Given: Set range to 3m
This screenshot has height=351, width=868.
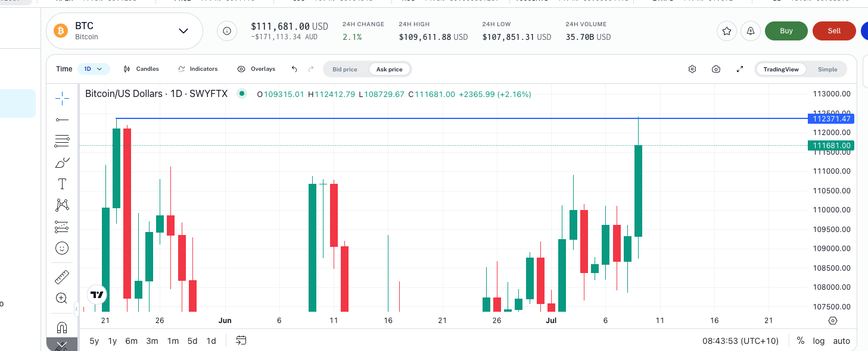Looking at the screenshot, I should coord(152,341).
